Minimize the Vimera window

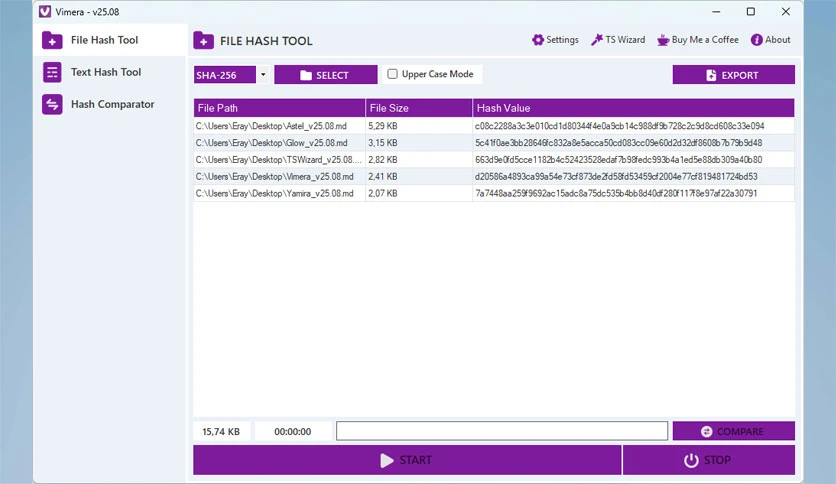(x=716, y=12)
